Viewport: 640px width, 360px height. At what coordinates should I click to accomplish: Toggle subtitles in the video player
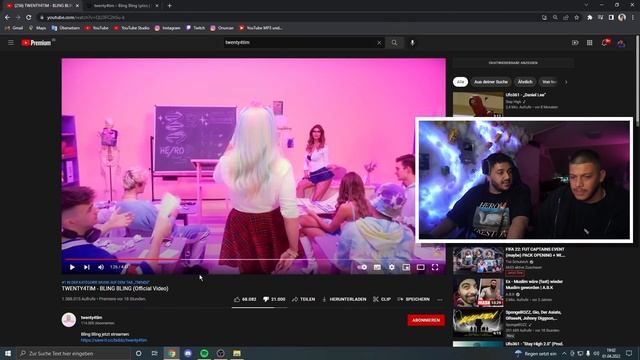[x=377, y=267]
